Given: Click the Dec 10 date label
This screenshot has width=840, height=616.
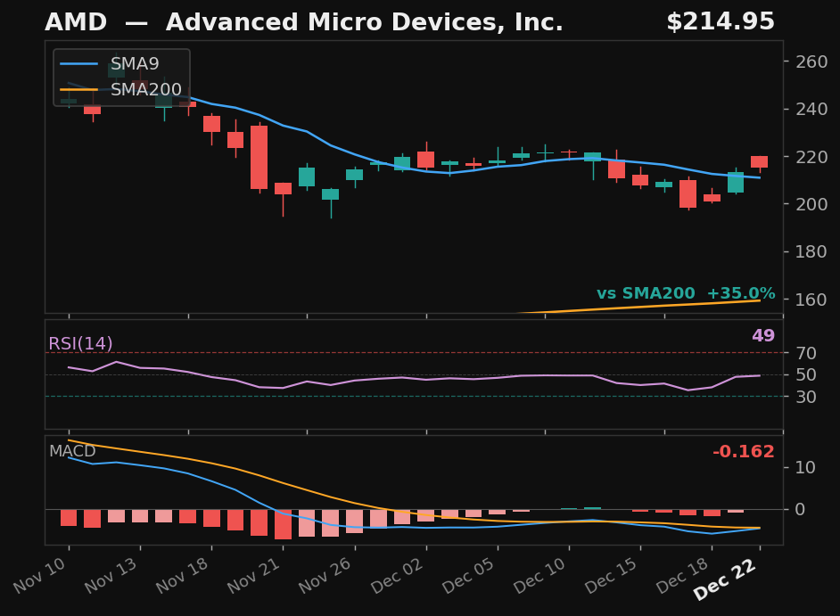Looking at the screenshot, I should 540,575.
